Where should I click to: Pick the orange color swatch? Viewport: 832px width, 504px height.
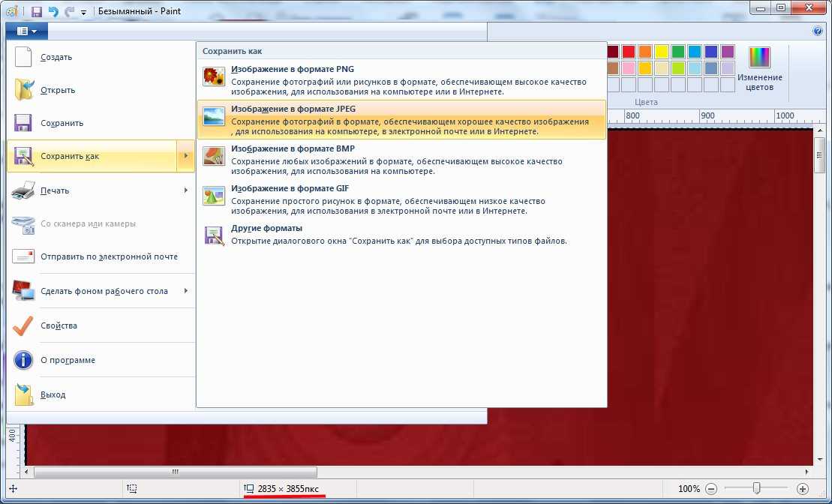click(x=645, y=52)
